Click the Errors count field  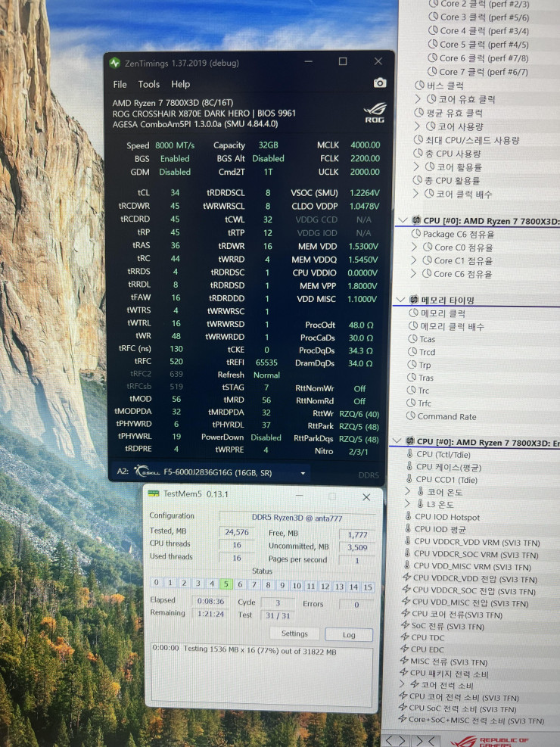(x=356, y=605)
